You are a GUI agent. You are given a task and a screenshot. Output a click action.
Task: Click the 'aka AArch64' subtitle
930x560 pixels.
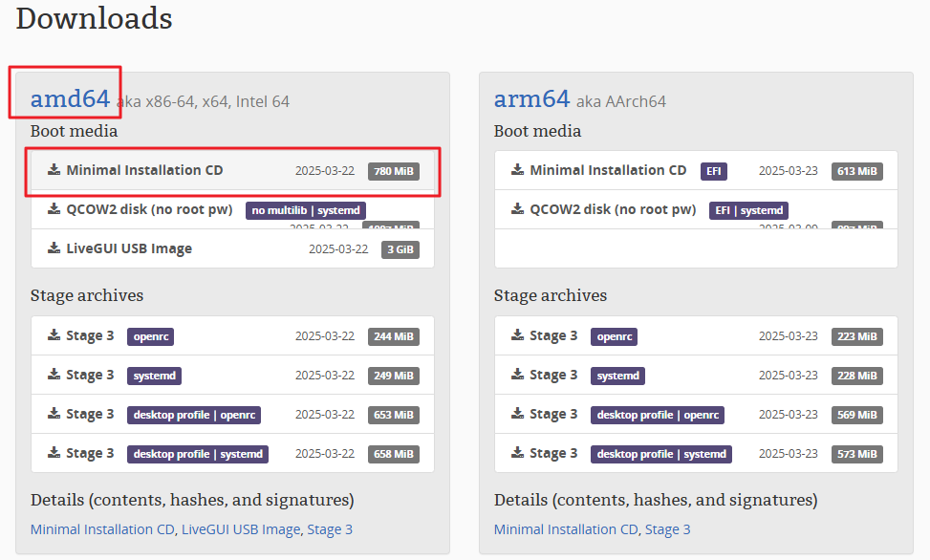tap(621, 101)
